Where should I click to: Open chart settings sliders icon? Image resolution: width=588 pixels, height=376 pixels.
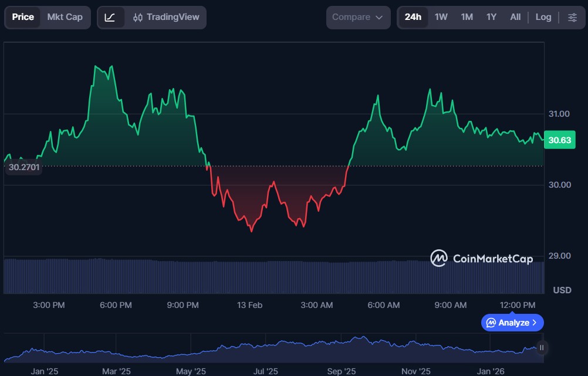(x=572, y=18)
